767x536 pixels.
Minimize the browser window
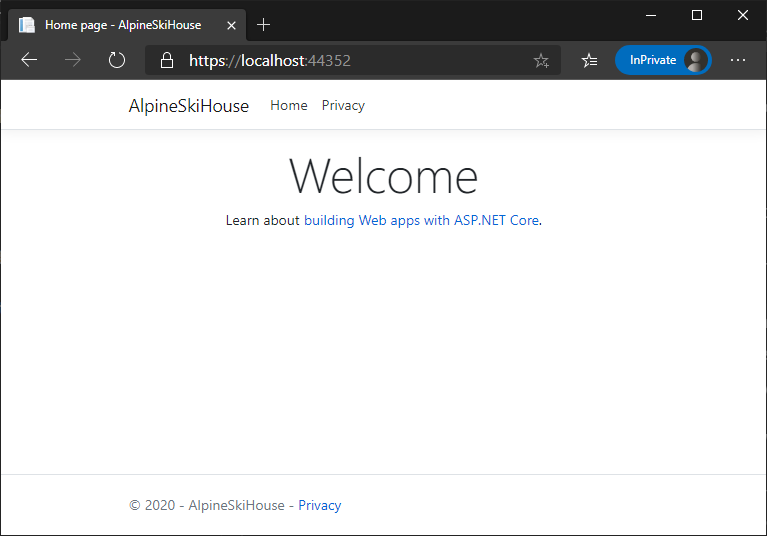pyautogui.click(x=651, y=15)
